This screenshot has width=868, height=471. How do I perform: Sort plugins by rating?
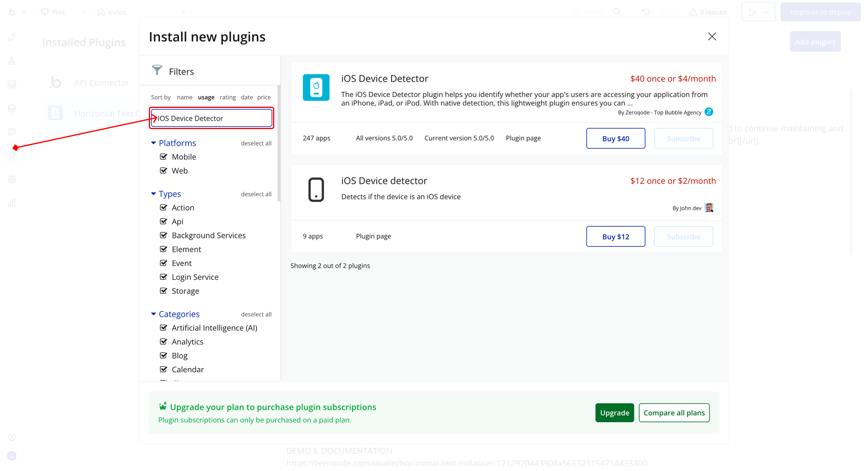(228, 97)
